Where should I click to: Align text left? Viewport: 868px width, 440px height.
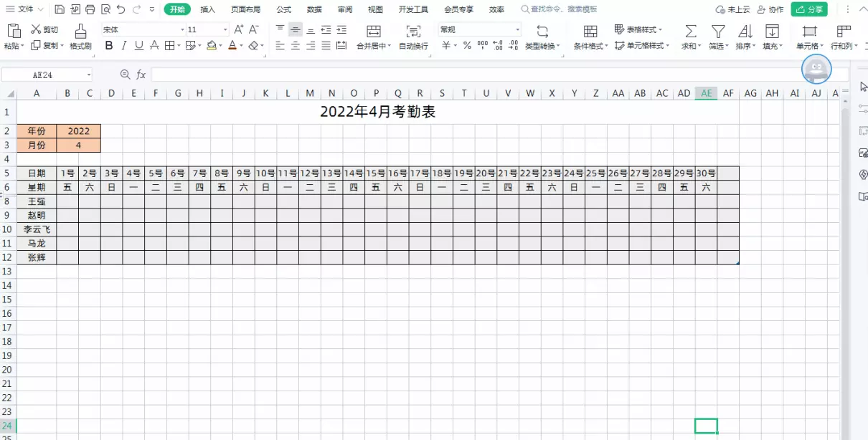[280, 45]
